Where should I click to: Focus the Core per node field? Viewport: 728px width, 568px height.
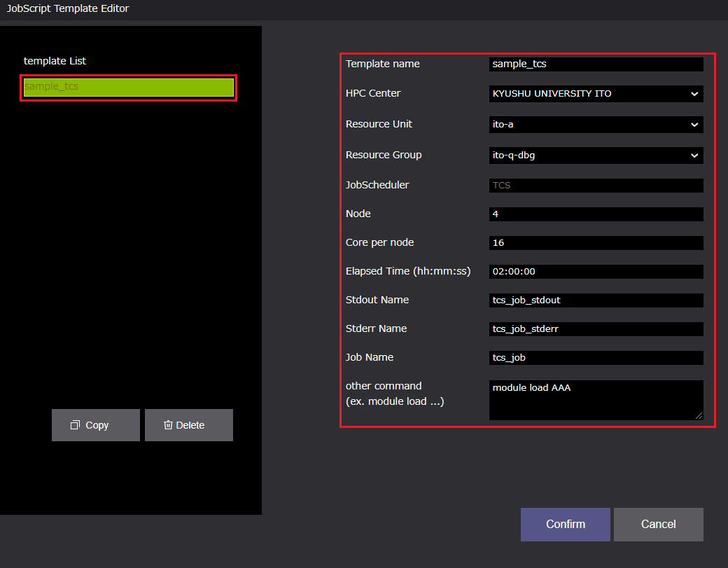point(596,243)
